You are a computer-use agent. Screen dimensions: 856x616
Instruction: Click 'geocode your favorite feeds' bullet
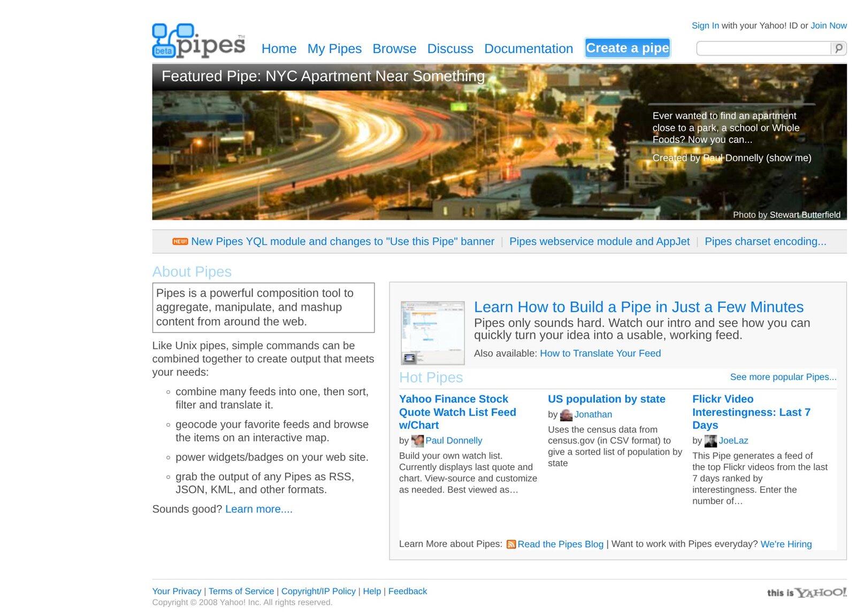click(x=272, y=431)
